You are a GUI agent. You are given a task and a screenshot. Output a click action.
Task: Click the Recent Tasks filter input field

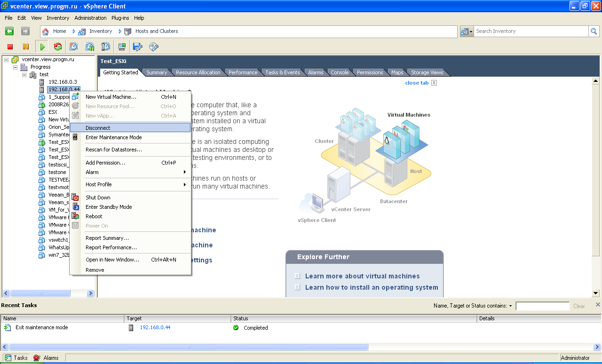tap(542, 306)
